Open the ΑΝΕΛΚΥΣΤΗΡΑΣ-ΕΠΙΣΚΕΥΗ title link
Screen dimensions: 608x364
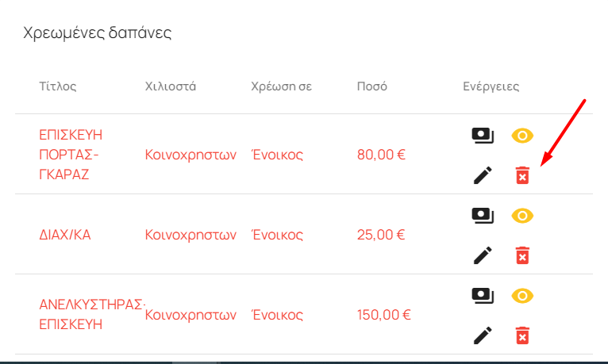[92, 314]
